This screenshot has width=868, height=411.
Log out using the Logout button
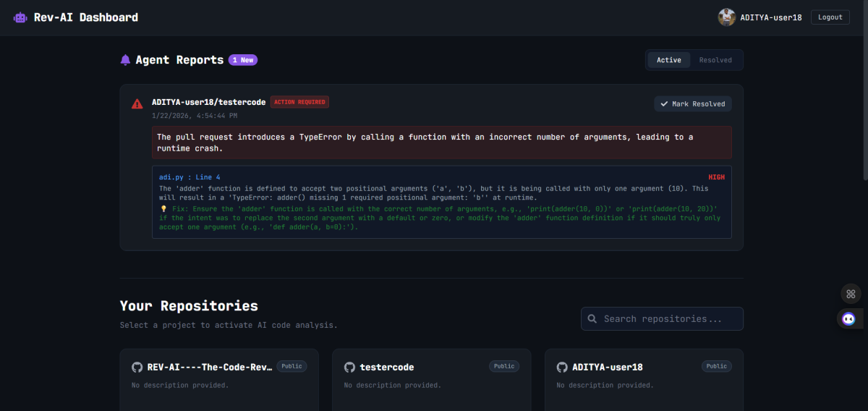[x=830, y=17]
